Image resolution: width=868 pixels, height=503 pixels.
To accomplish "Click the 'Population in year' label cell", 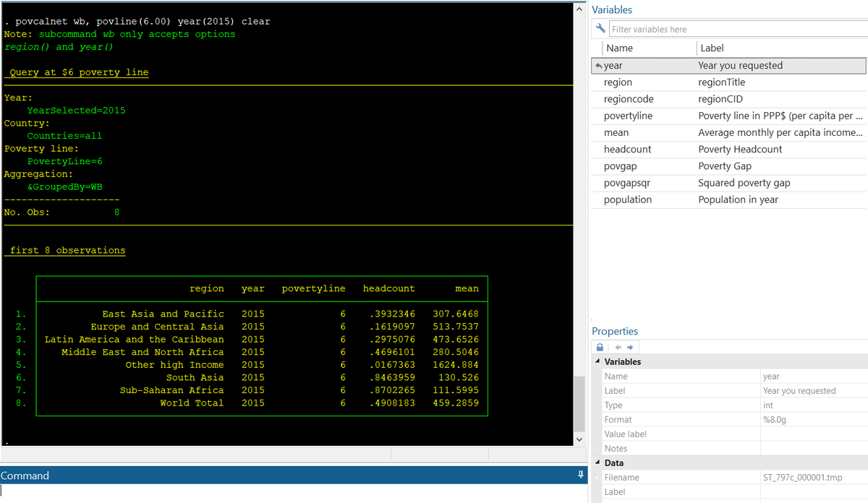I will tap(738, 199).
